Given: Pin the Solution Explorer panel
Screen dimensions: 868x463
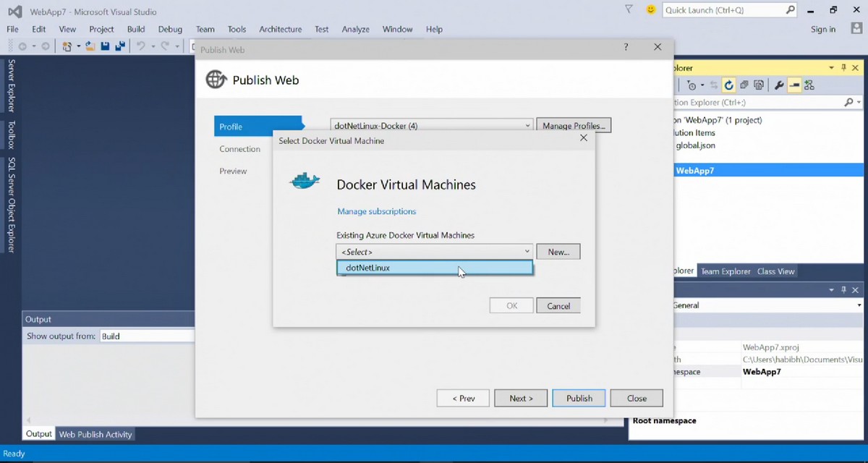Looking at the screenshot, I should (843, 67).
